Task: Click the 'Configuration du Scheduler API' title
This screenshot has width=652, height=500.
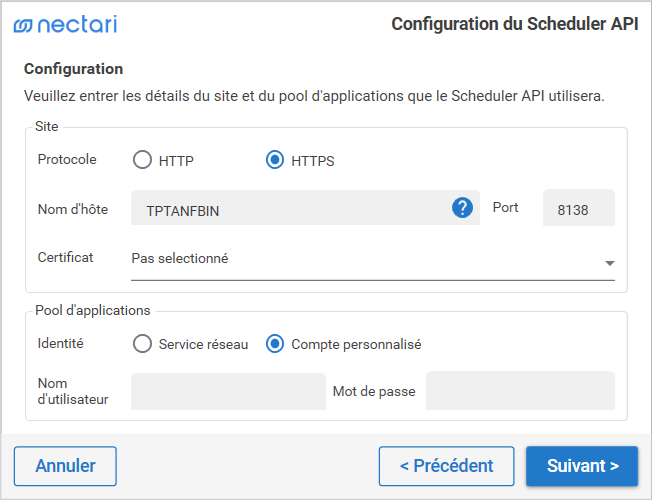Action: point(514,25)
